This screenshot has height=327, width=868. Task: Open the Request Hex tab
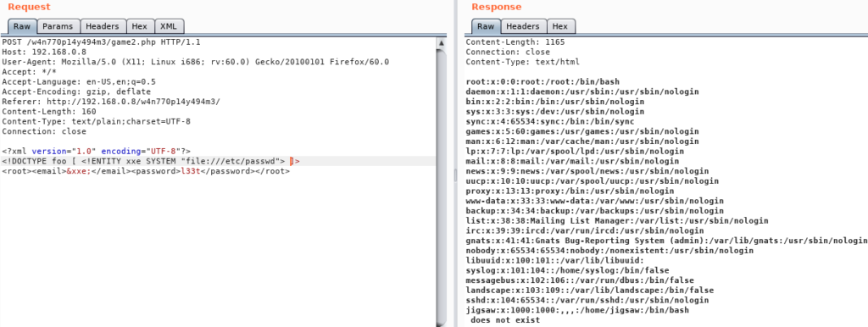(140, 26)
